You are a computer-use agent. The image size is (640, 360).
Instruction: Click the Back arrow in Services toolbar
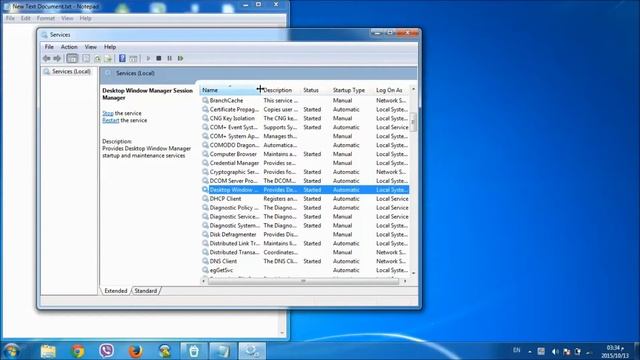coord(47,58)
